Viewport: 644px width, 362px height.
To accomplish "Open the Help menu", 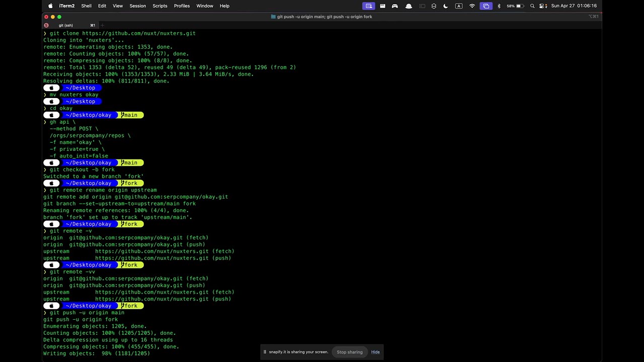I will tap(224, 6).
